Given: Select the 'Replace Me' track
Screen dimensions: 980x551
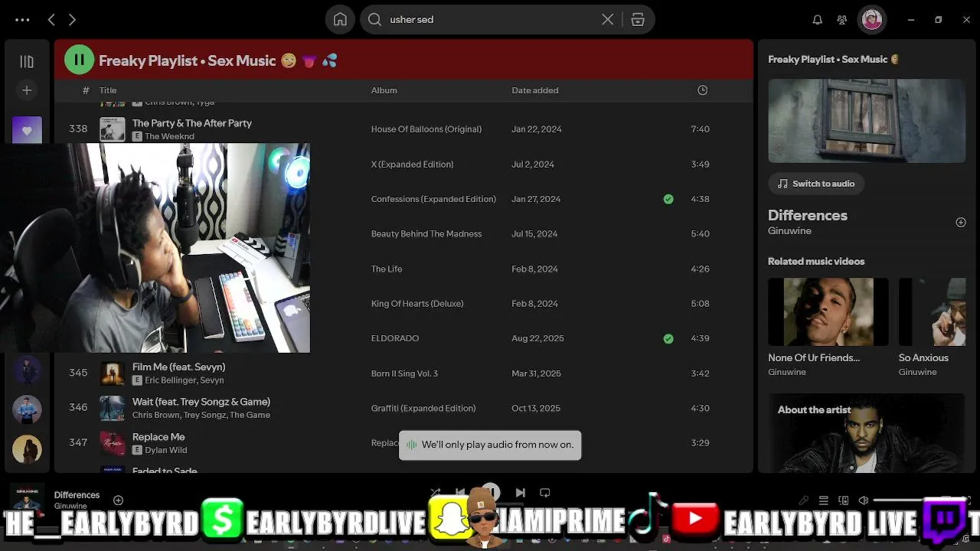Looking at the screenshot, I should 158,436.
